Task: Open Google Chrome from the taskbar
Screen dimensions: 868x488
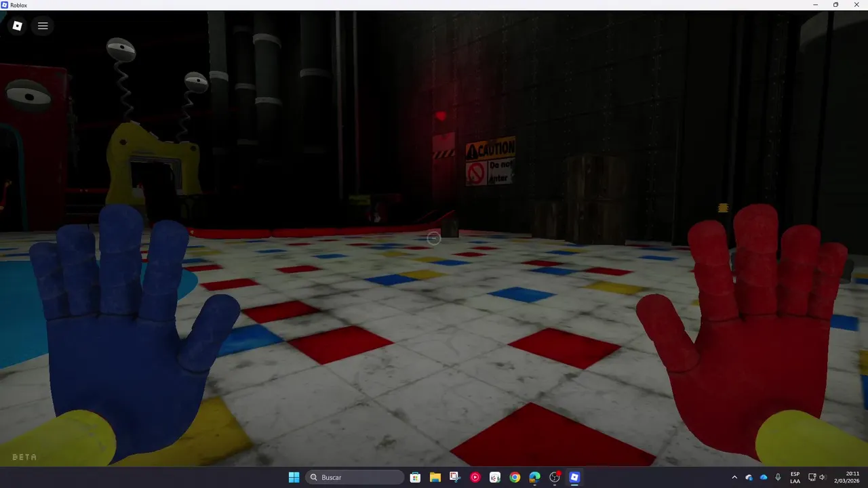Action: tap(515, 477)
